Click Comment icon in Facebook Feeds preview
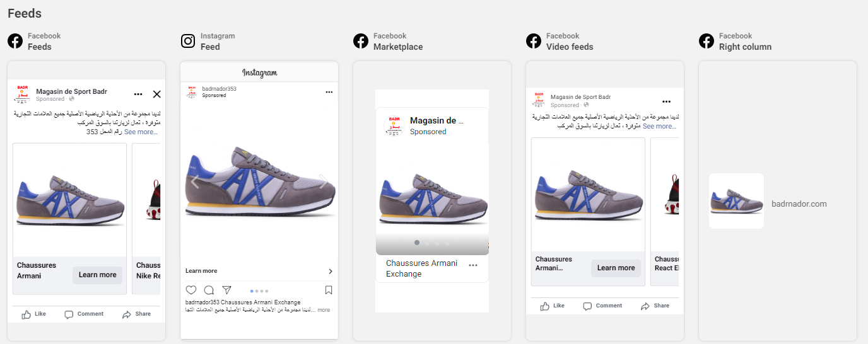Screen dimensions: 868x344 (69, 314)
